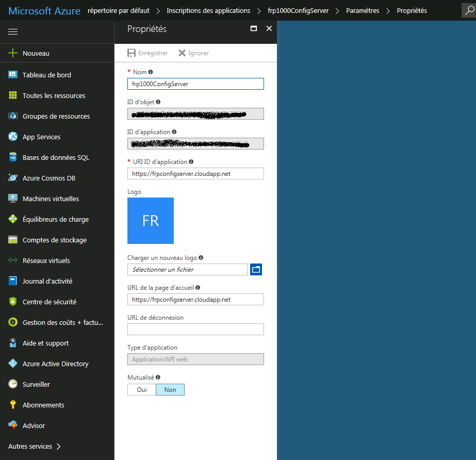Close the Propriétés blade

pos(269,28)
